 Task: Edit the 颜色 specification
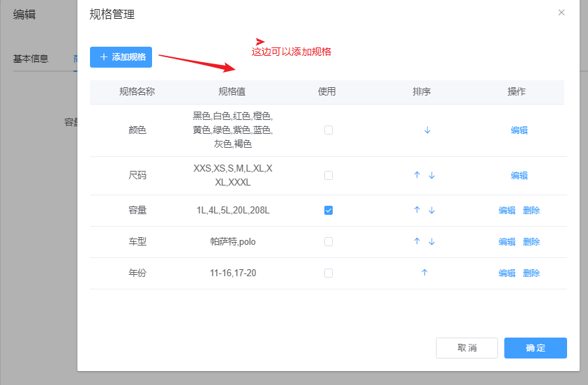click(x=519, y=130)
